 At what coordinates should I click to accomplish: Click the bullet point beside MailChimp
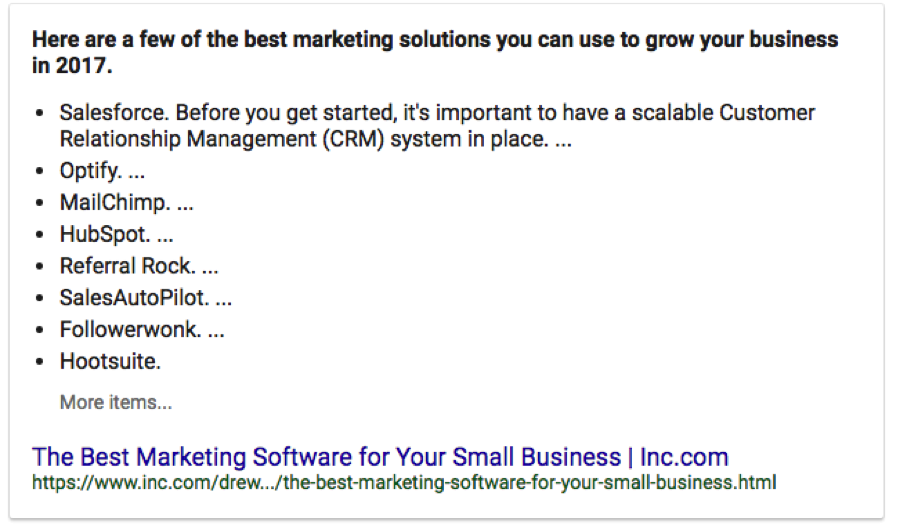39,203
